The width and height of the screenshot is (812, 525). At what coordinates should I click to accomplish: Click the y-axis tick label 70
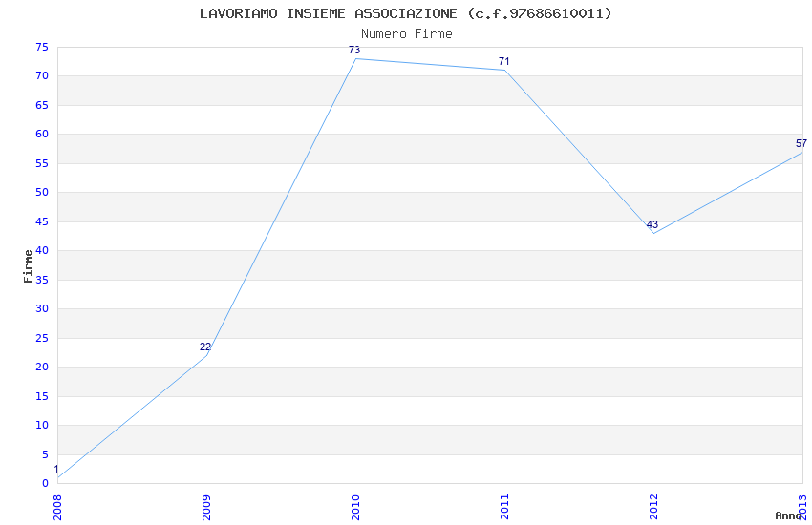coord(42,76)
